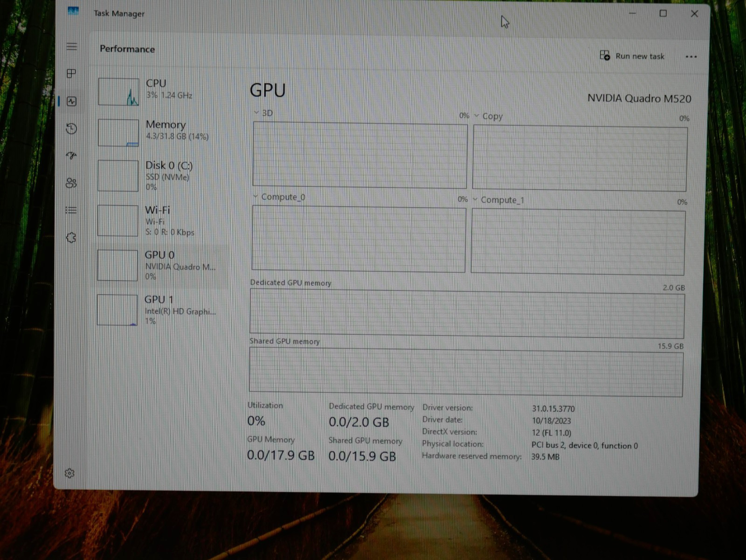Open the three-dot more options menu
This screenshot has height=560, width=746.
point(691,57)
